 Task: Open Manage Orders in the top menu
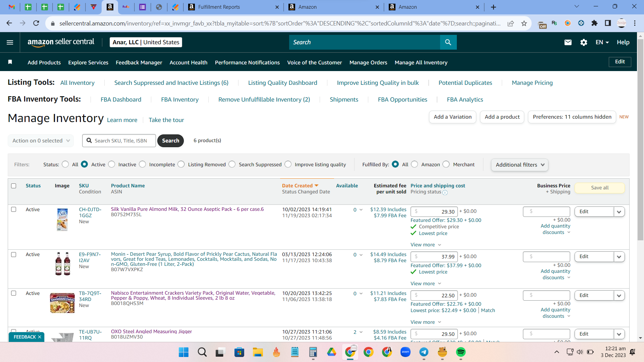coord(368,62)
